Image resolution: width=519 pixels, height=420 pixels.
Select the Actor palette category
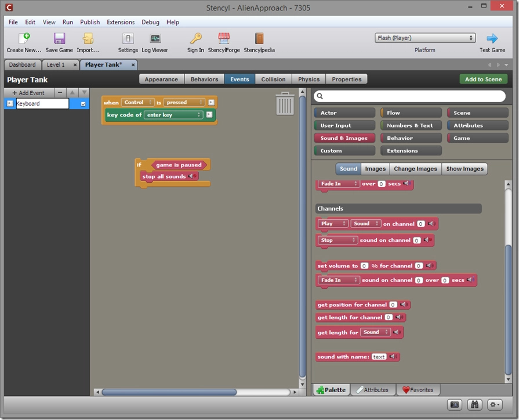click(x=344, y=113)
